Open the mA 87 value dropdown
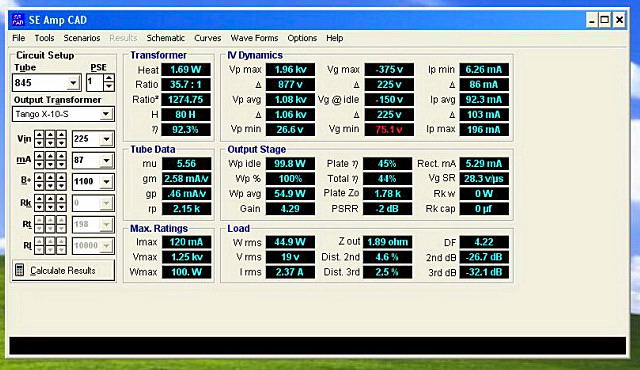This screenshot has height=370, width=640. (106, 160)
